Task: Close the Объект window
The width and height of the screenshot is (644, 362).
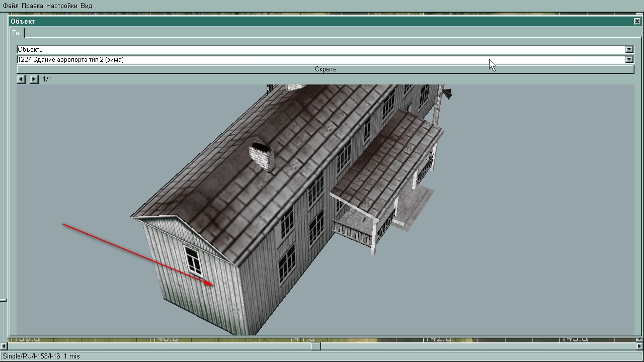Action: pyautogui.click(x=637, y=21)
